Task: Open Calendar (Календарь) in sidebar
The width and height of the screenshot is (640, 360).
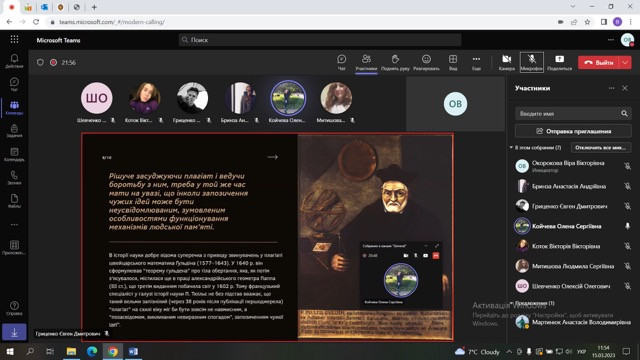Action: tap(14, 154)
